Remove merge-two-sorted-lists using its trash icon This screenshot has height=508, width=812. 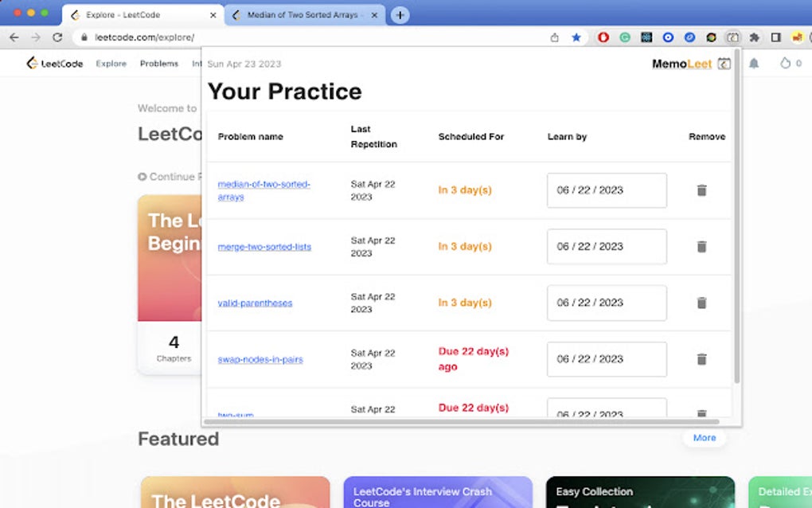(701, 247)
